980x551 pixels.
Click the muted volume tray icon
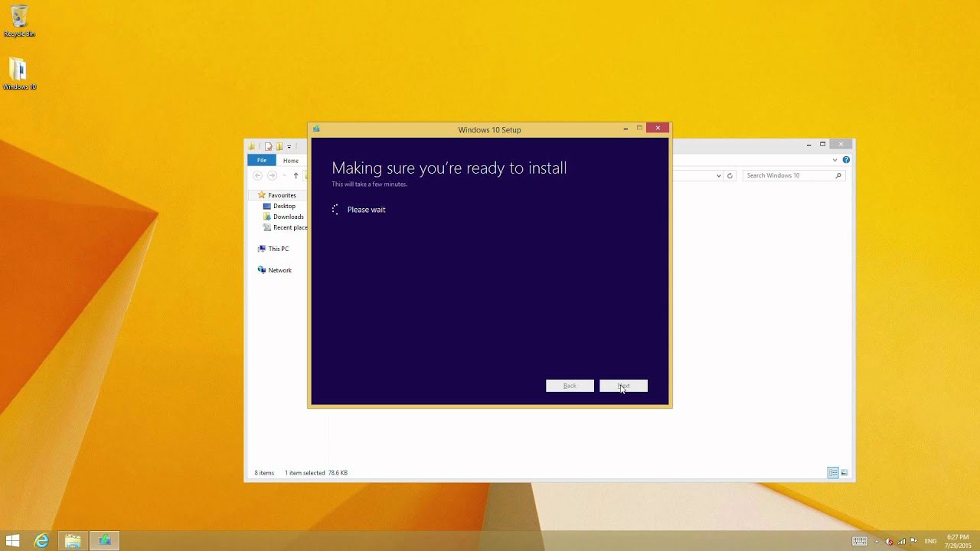point(889,541)
